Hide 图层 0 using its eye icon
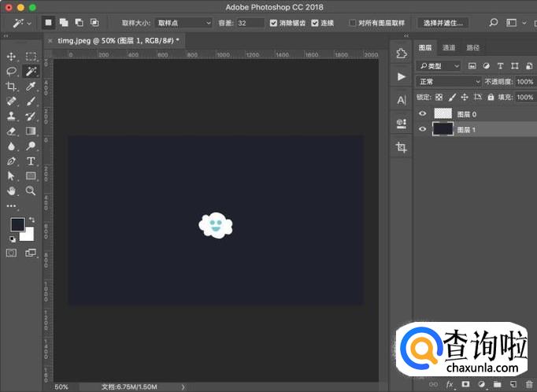The height and width of the screenshot is (392, 537). [x=423, y=114]
